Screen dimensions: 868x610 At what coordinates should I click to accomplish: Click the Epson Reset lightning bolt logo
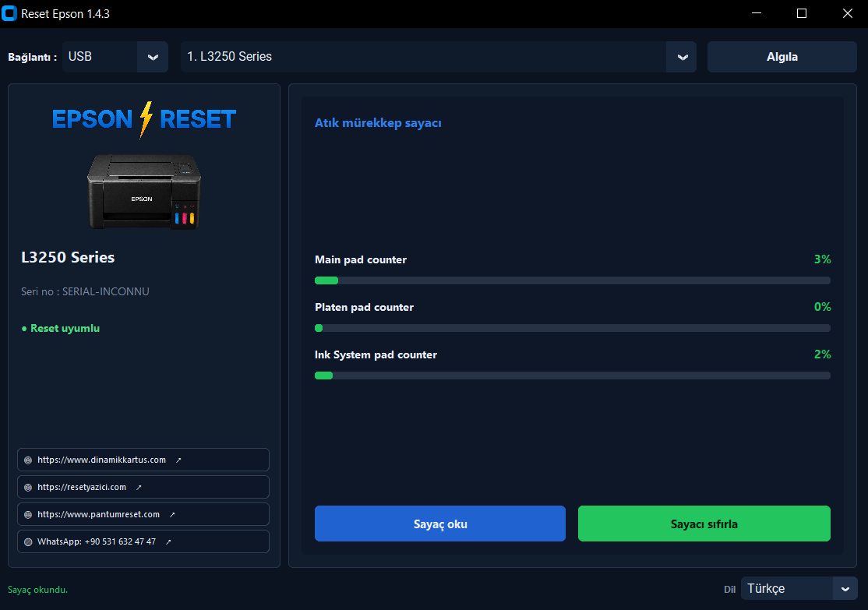[146, 119]
